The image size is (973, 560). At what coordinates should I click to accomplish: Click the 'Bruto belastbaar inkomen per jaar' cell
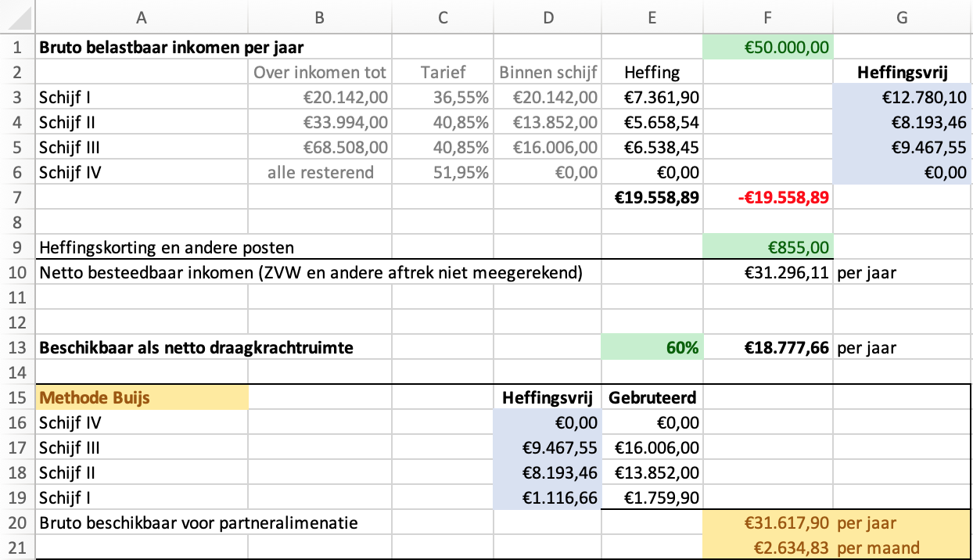[172, 47]
